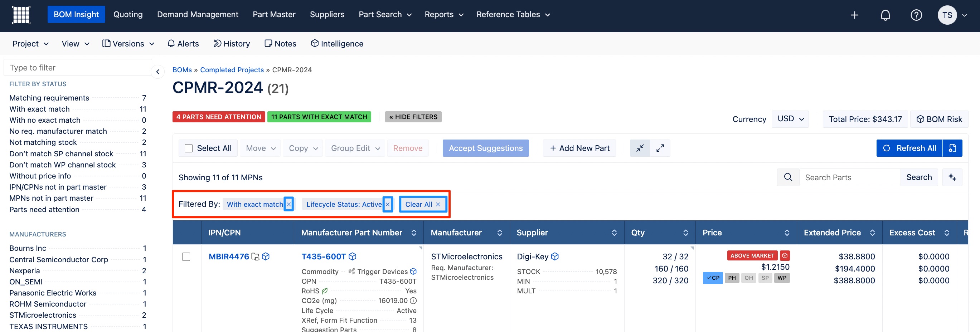
Task: Click the copy icon next to MBIR4476
Action: (255, 257)
